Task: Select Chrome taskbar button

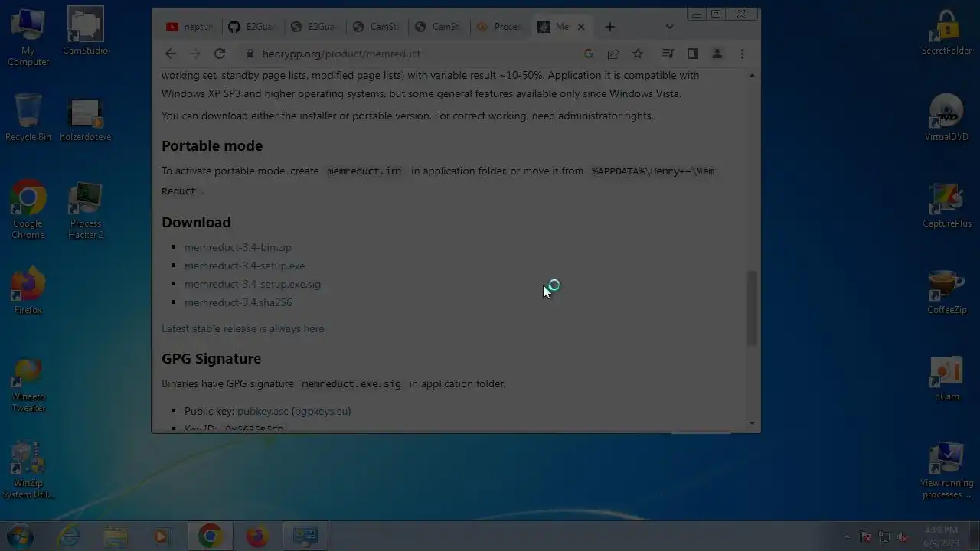Action: coord(211,536)
